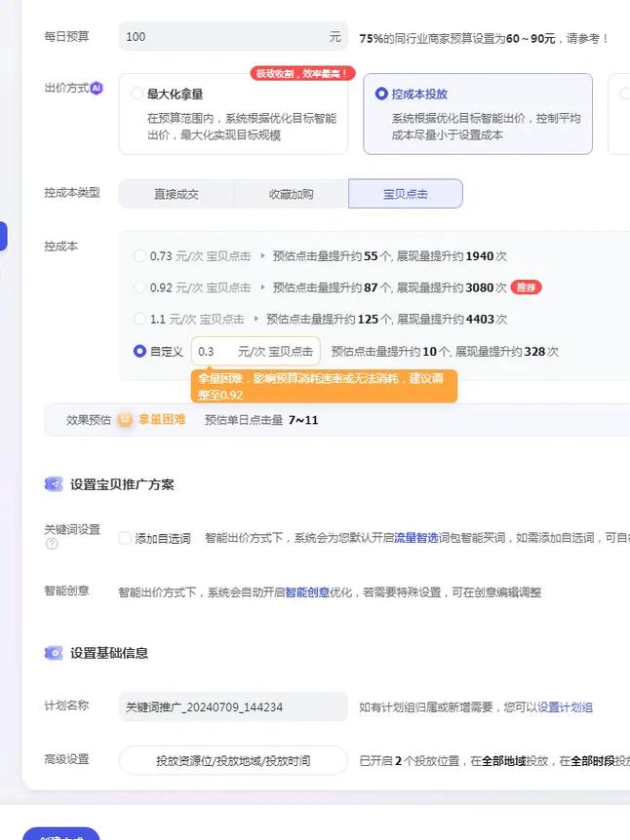Select the 控成本投放 radio button
The width and height of the screenshot is (630, 840).
[381, 95]
